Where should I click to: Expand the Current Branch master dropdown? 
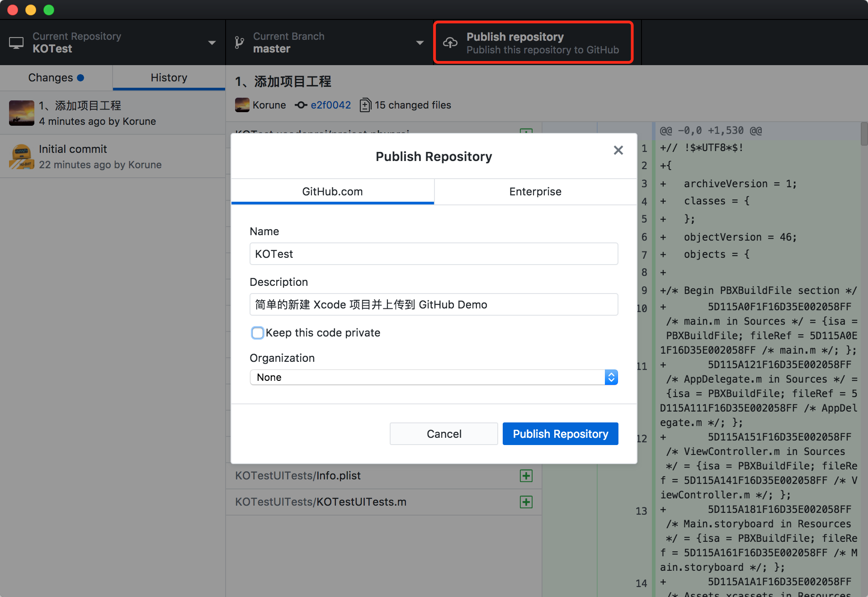tap(420, 43)
